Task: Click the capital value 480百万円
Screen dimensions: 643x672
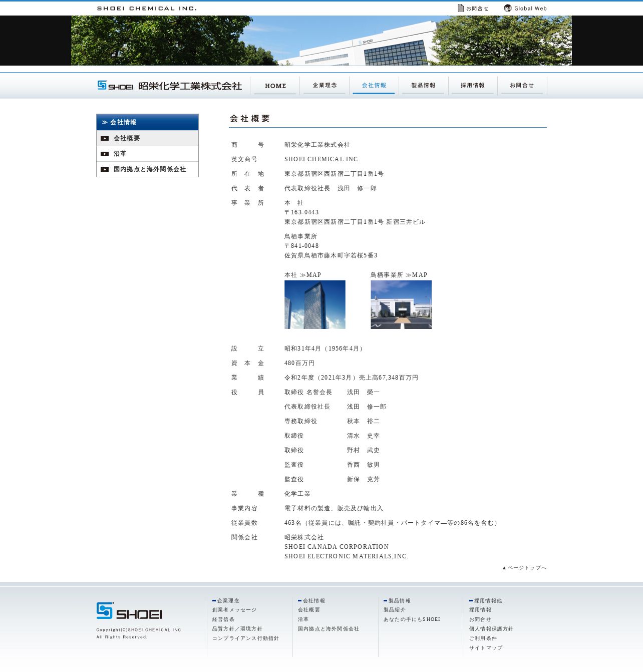Action: point(299,363)
